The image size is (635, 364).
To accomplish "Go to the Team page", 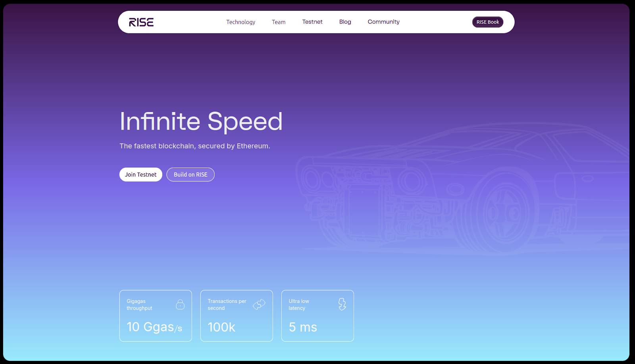I will pyautogui.click(x=279, y=22).
